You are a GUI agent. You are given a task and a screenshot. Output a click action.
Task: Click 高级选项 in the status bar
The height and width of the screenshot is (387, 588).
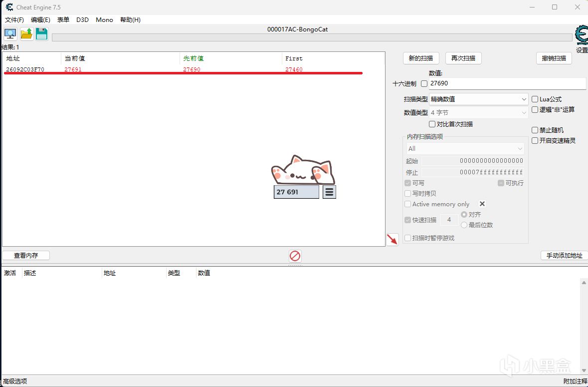pos(15,381)
